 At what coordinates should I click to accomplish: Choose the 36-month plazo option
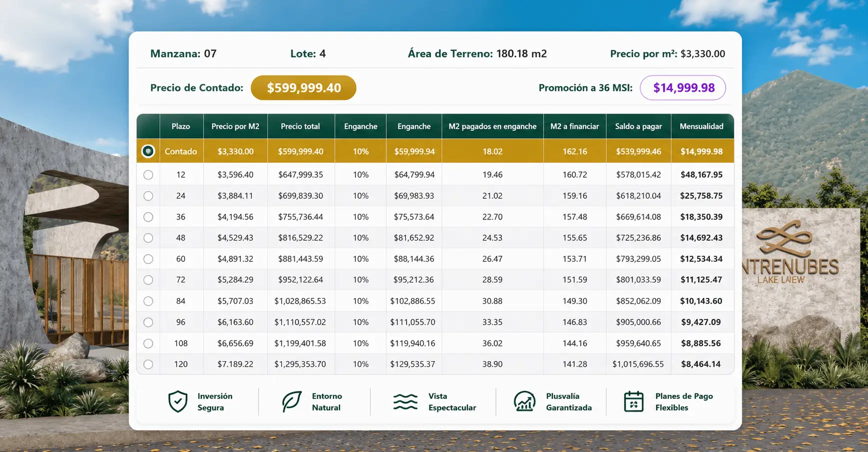point(148,217)
